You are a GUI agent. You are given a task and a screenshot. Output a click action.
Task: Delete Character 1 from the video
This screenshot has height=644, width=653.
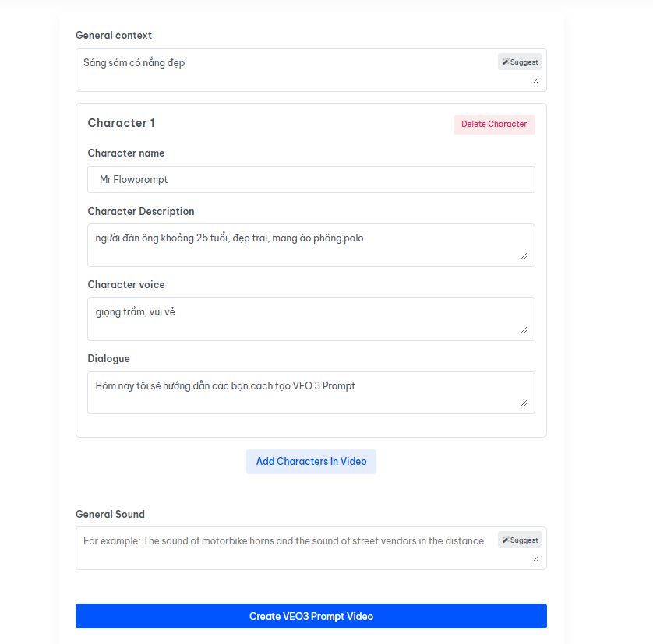click(x=494, y=125)
